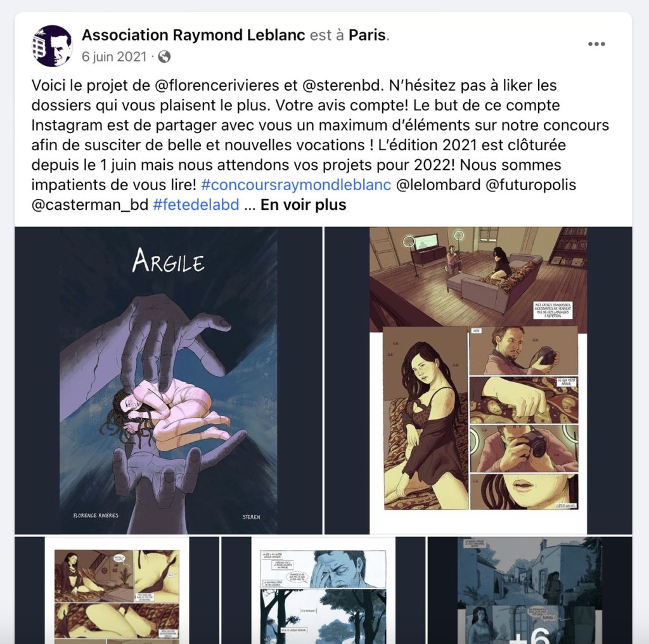Open the blue-toned man comic page thumbnail

pyautogui.click(x=323, y=590)
